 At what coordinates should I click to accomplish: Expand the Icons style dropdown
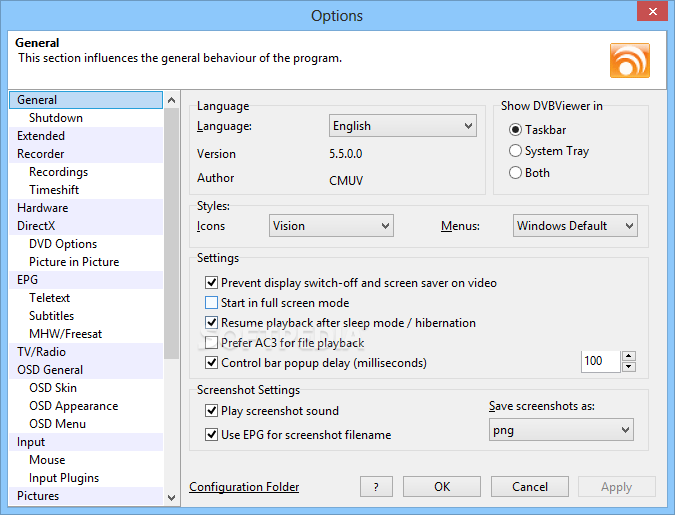click(x=331, y=226)
